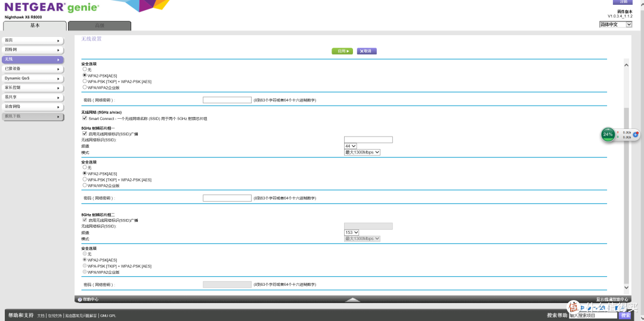Open 家长控制 in the sidebar
Viewport: 644px width, 321px height.
tap(33, 88)
